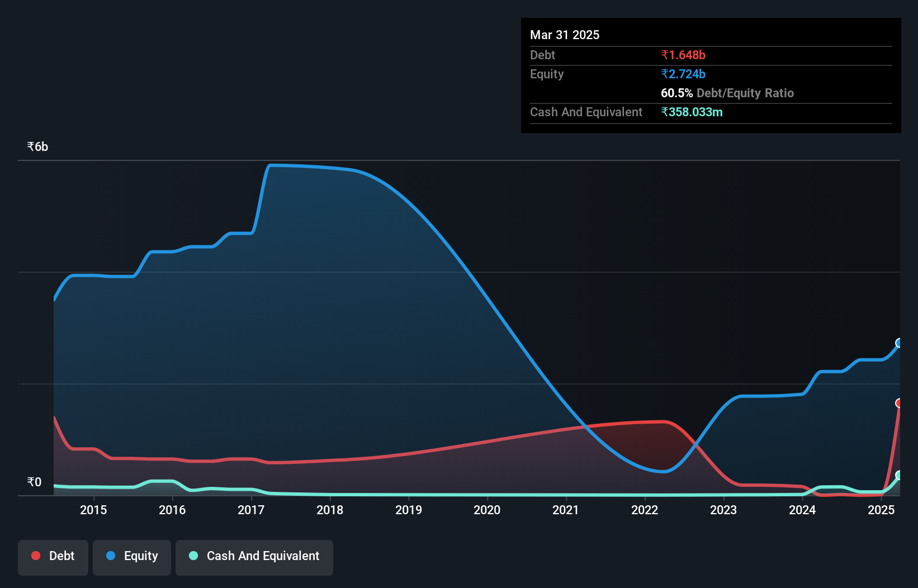The image size is (918, 588).
Task: Click the 2024 x-axis label
Action: pyautogui.click(x=802, y=510)
